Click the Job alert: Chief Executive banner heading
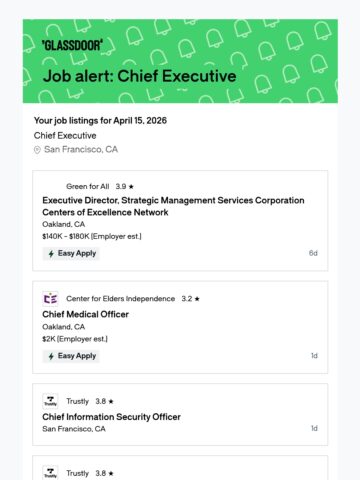Screen dimensions: 360x480 pyautogui.click(x=140, y=76)
